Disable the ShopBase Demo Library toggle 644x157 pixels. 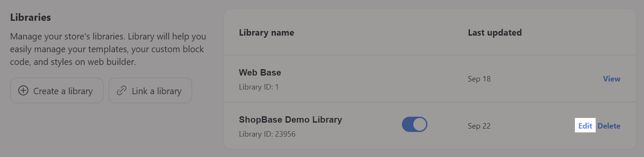(x=414, y=125)
